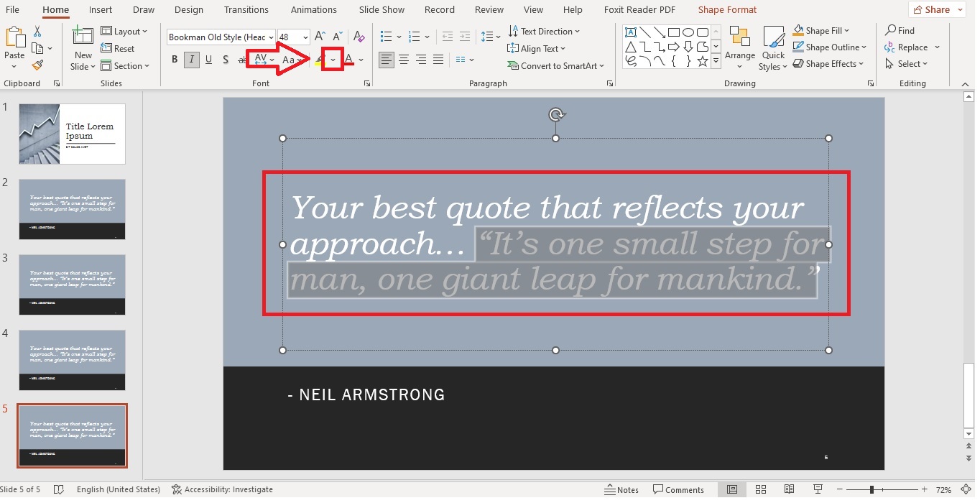Open Convert to SmartArt

point(557,65)
